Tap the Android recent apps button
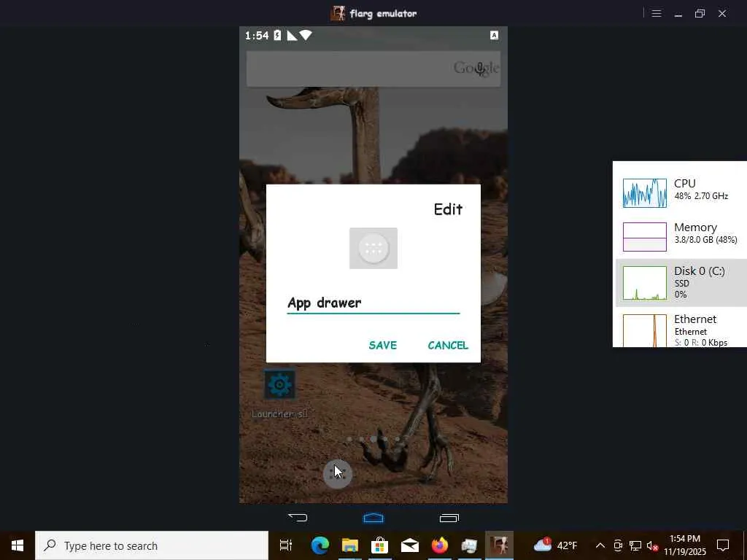The image size is (747, 560). [x=449, y=518]
